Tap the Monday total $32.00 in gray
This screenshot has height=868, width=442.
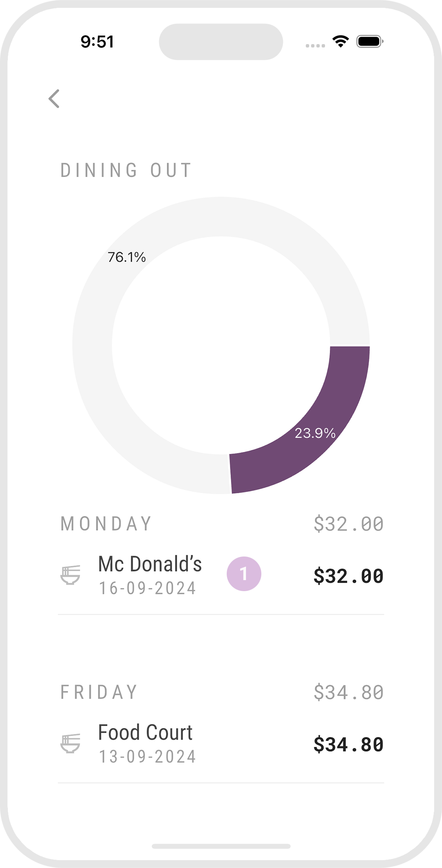(348, 524)
